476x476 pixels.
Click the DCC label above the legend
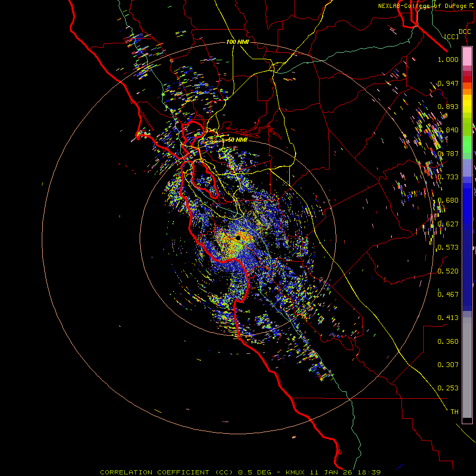464,32
